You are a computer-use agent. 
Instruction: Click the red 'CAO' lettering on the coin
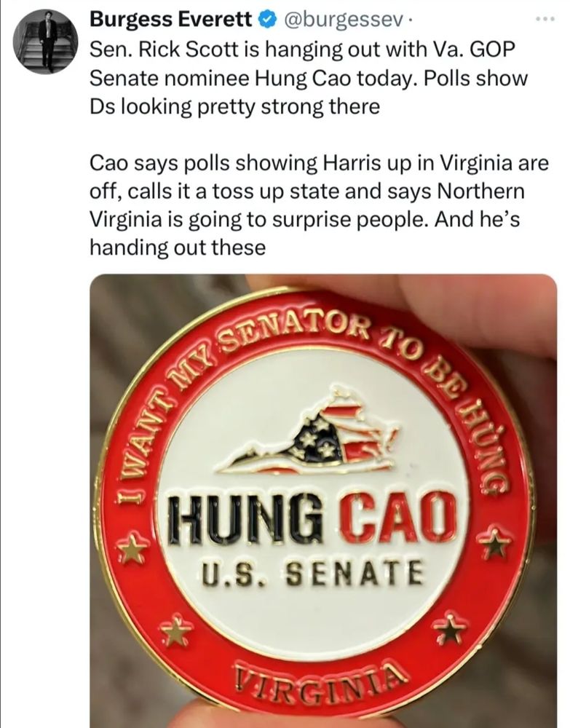click(x=397, y=517)
